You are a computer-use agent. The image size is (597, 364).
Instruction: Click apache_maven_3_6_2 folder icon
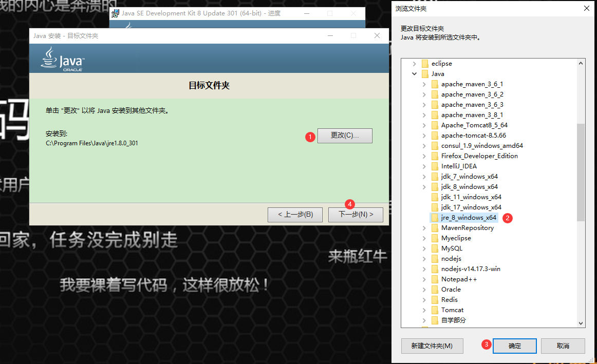pyautogui.click(x=435, y=94)
